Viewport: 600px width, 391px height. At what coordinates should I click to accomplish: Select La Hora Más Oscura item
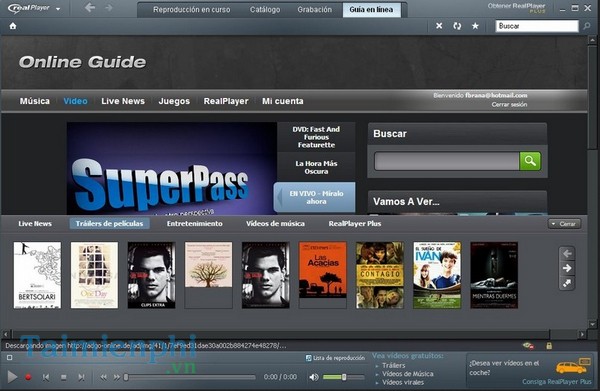coord(316,167)
